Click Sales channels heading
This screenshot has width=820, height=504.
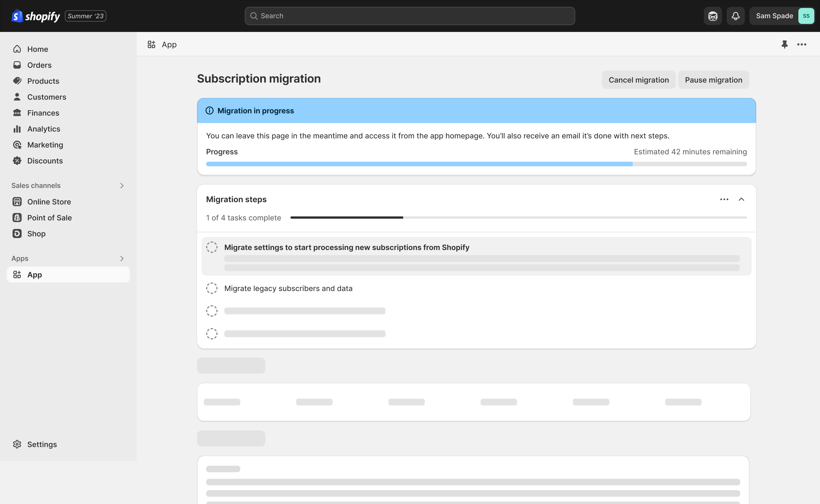pos(36,186)
